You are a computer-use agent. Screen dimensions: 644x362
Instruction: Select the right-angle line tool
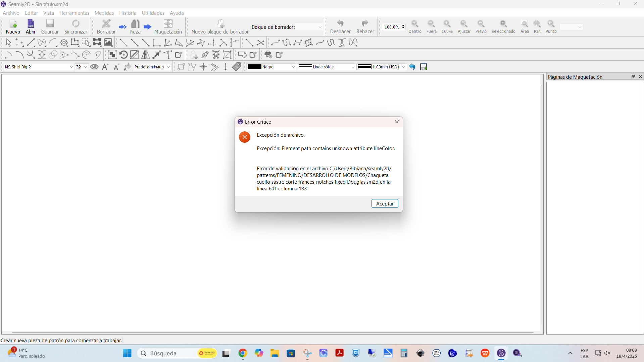click(156, 43)
